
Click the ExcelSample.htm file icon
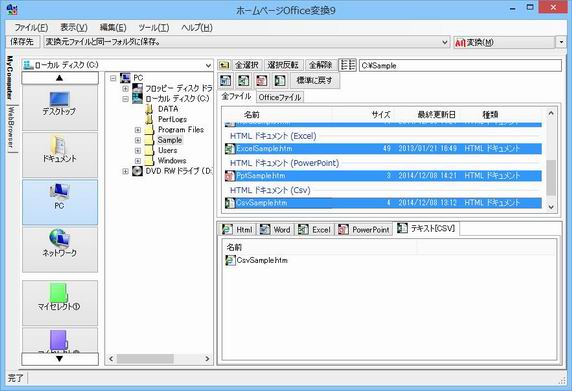pos(230,148)
